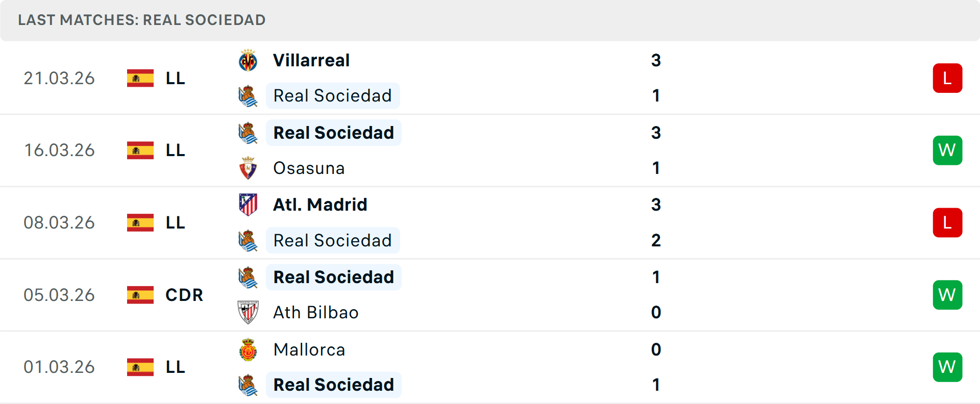Click the green W badge for the Osasuna win
Image resolution: width=980 pixels, height=404 pixels.
tap(947, 150)
